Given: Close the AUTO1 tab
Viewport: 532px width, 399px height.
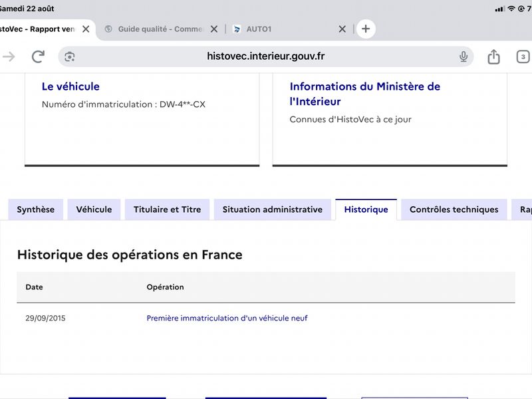Looking at the screenshot, I should click(x=342, y=29).
